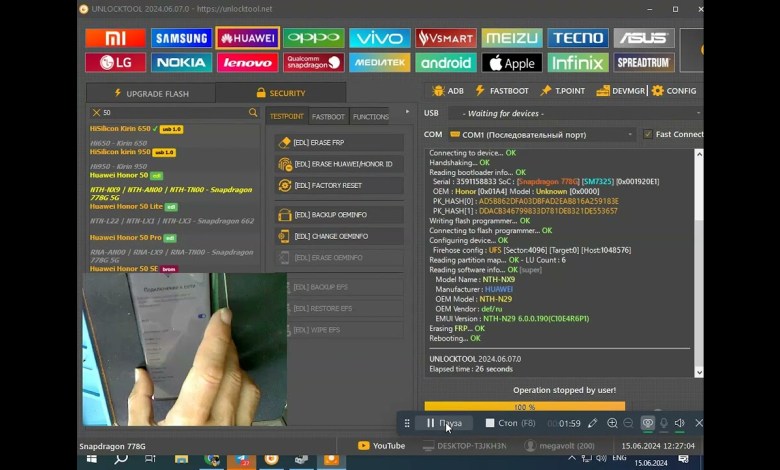Toggle microphone in the recorder bar
Screen dimensions: 780x470
pos(663,423)
